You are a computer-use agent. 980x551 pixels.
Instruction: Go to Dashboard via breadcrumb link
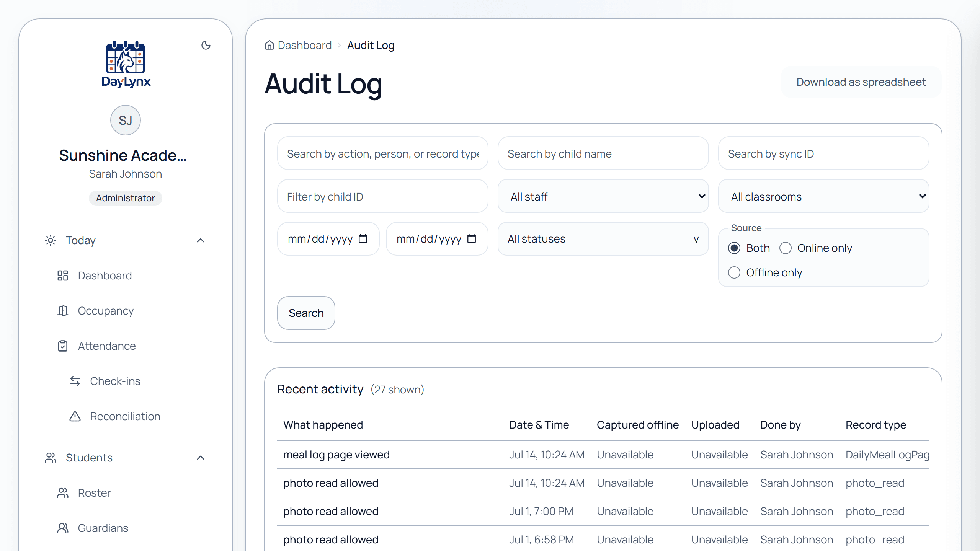[305, 45]
